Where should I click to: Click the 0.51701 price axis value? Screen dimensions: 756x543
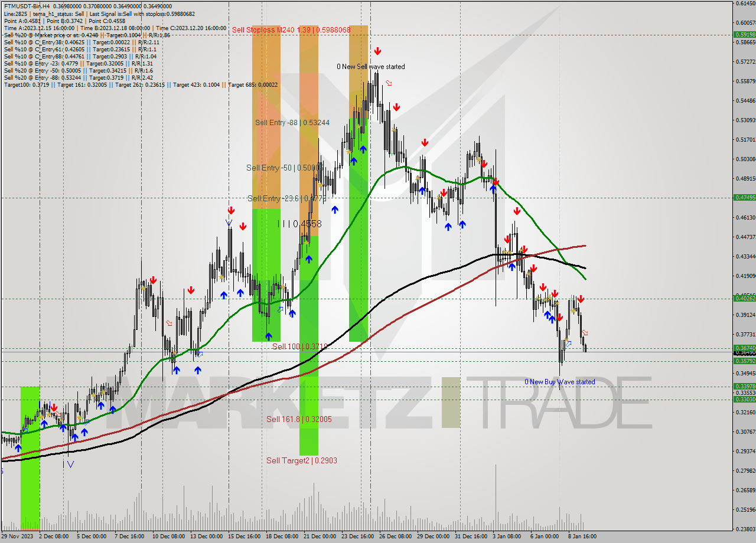click(745, 139)
